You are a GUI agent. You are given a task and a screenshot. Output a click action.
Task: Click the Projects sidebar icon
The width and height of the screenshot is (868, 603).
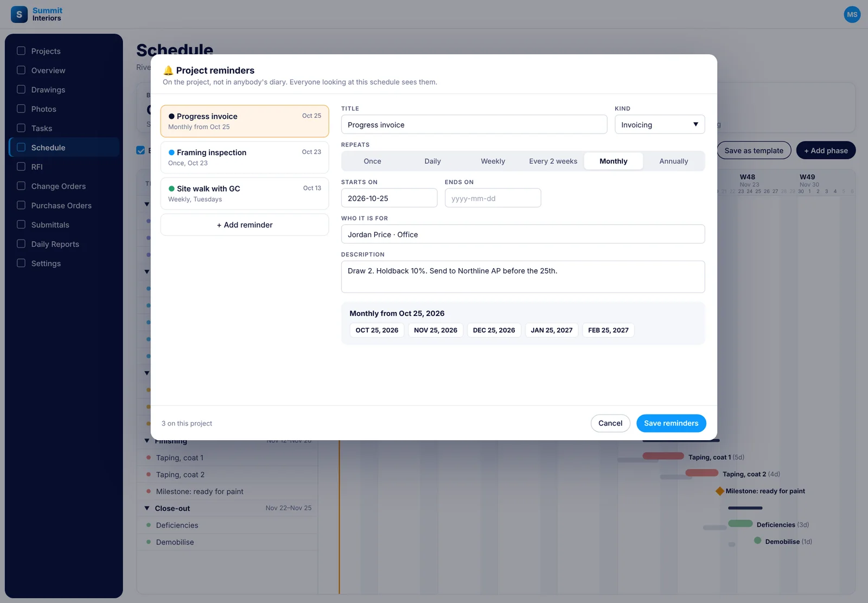point(21,51)
